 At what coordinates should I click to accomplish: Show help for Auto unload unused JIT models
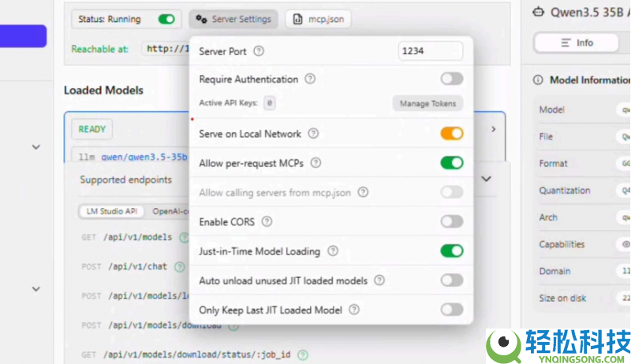click(379, 280)
